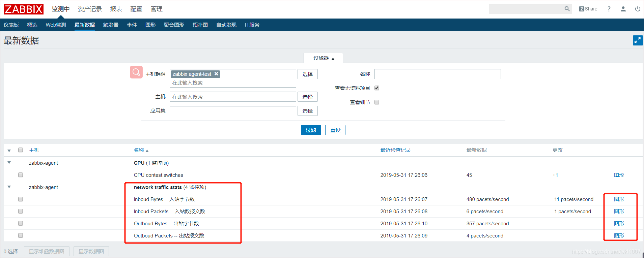This screenshot has width=644, height=258.
Task: Check the Inboud Packets item checkbox
Action: [21, 211]
